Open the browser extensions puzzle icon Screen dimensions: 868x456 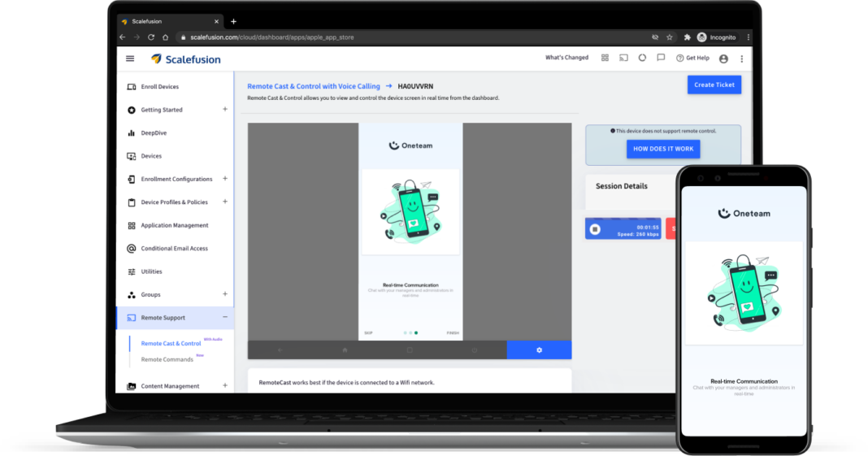click(687, 37)
